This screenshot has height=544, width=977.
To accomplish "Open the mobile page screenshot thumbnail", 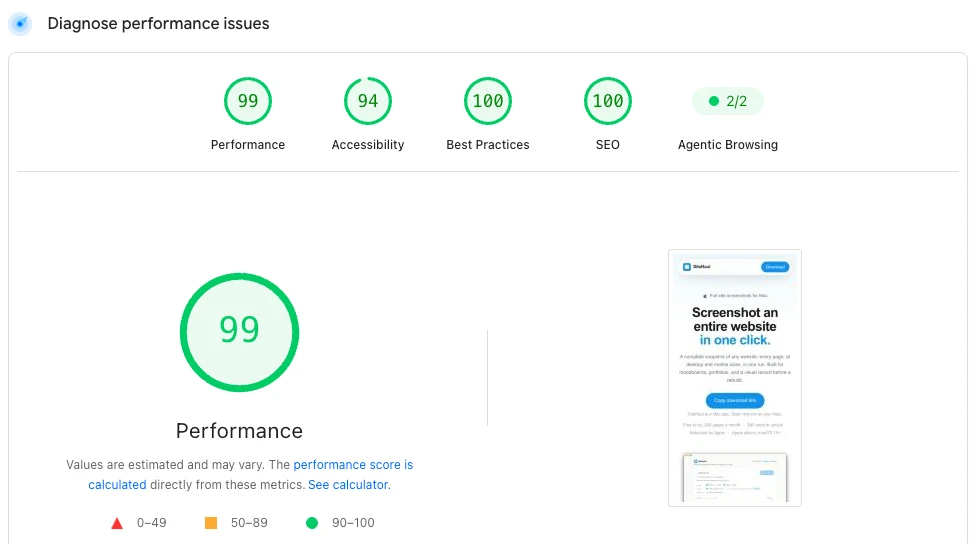I will (735, 378).
